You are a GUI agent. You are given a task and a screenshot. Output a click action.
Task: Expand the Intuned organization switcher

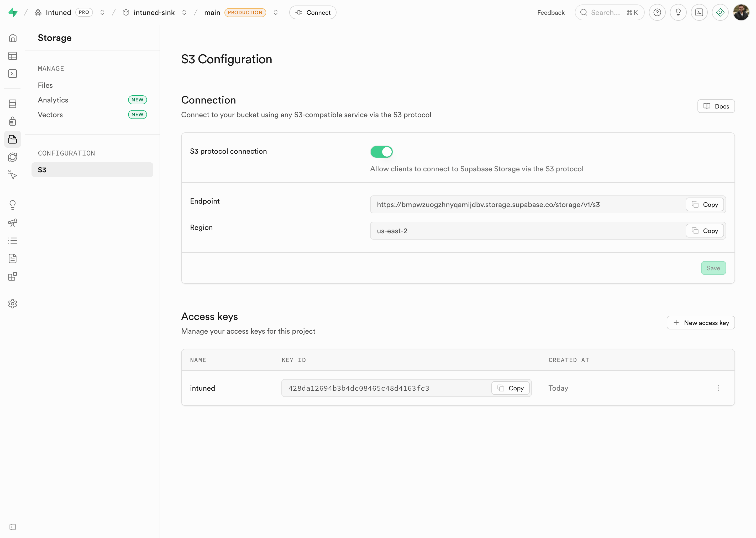tap(102, 13)
